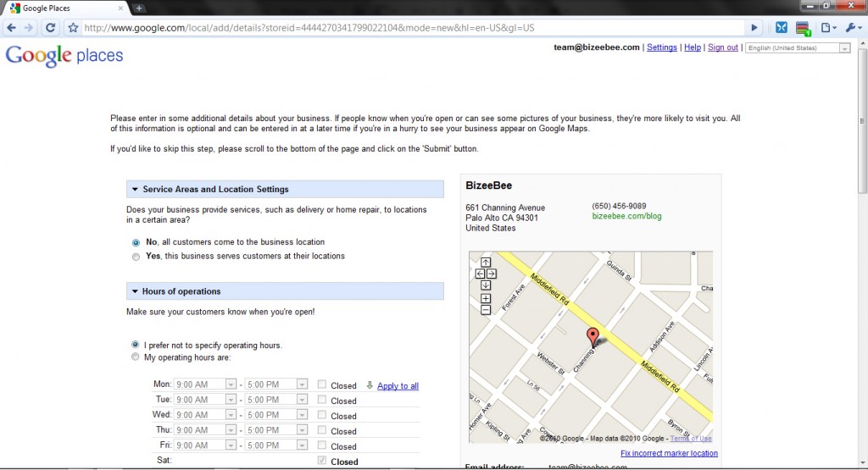Open the Help link
The width and height of the screenshot is (868, 470).
[693, 47]
